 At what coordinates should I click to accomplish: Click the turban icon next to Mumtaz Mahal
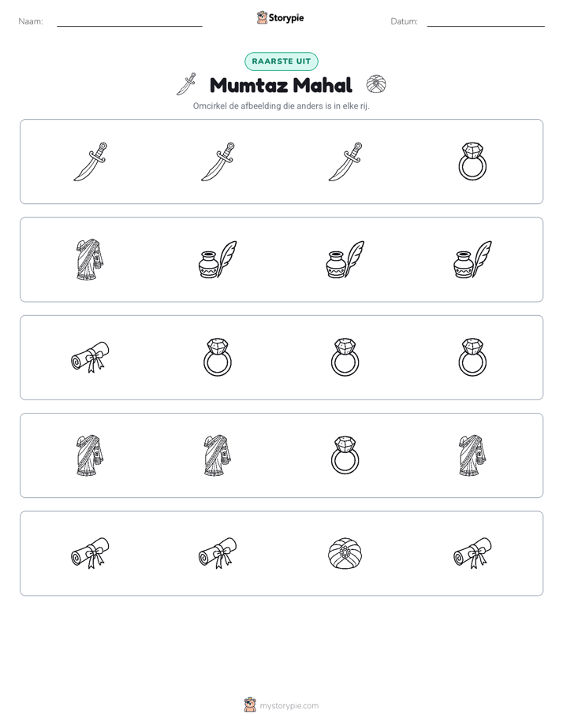click(376, 84)
